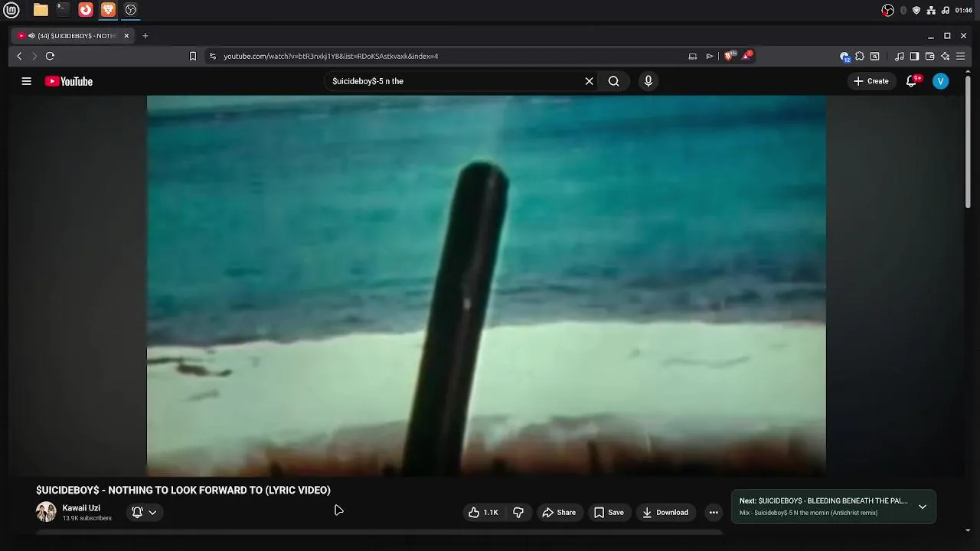Screen dimensions: 980x551
Task: Open Firefox from the panel
Action: click(x=86, y=10)
